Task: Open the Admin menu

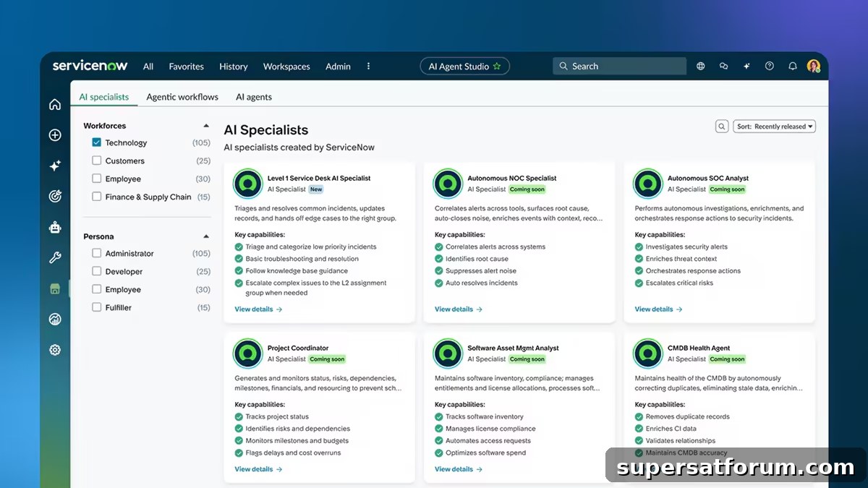Action: pyautogui.click(x=338, y=67)
